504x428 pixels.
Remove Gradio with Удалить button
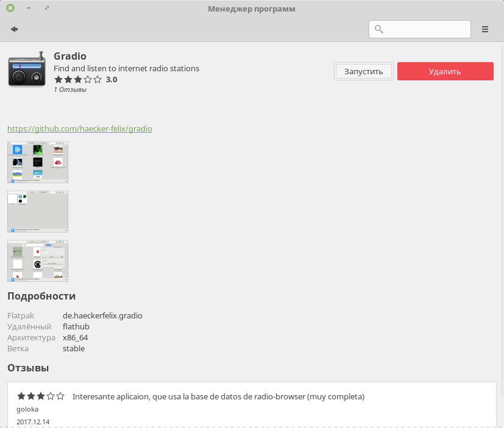[x=445, y=71]
